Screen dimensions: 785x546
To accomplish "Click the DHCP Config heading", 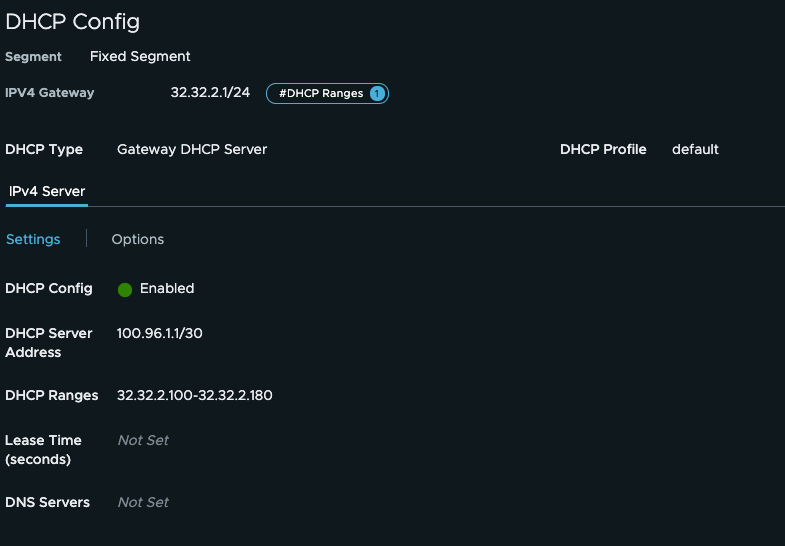I will pyautogui.click(x=73, y=21).
